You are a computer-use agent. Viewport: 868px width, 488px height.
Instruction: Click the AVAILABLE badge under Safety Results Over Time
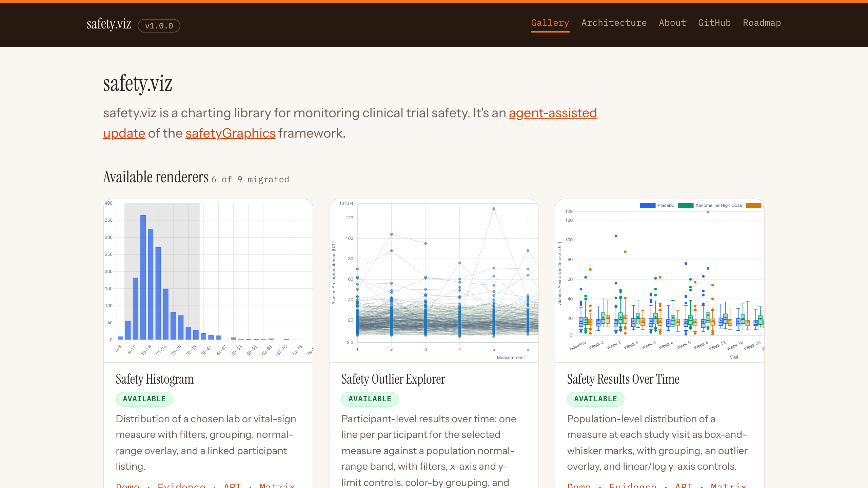click(x=596, y=399)
